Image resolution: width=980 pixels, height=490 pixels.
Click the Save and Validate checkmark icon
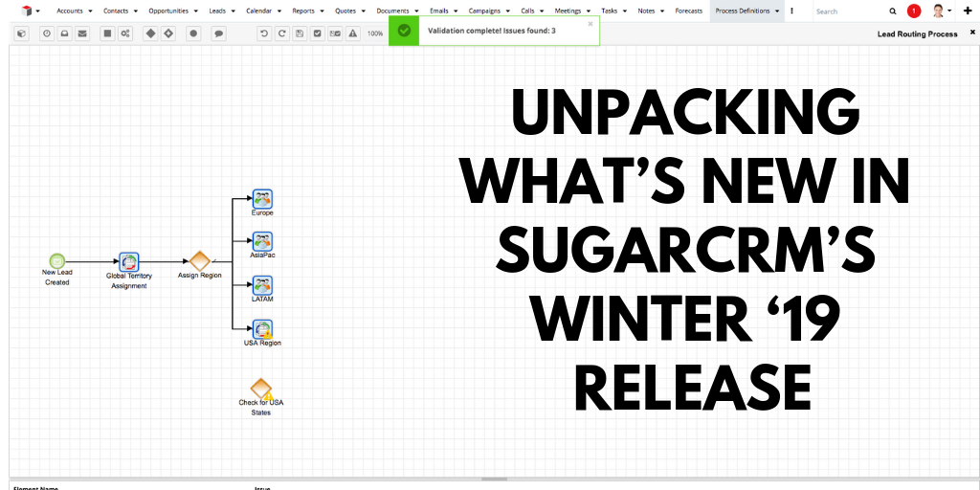pos(318,33)
